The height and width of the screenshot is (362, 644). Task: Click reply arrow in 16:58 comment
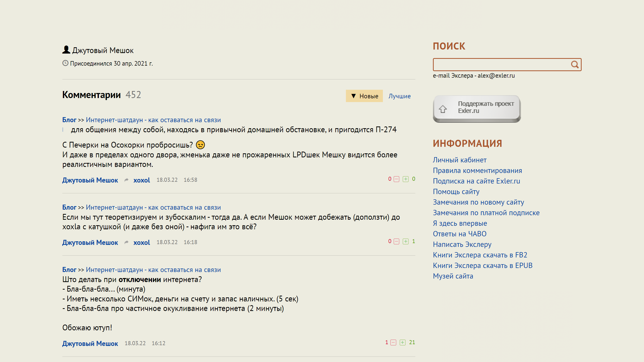(x=126, y=180)
